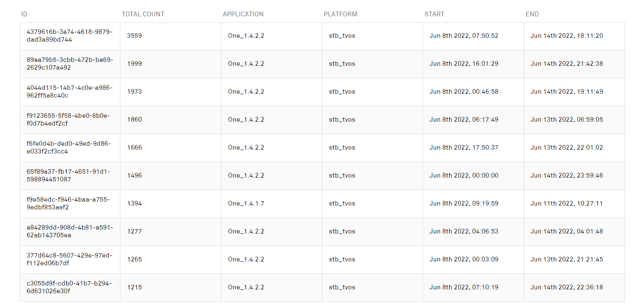Click the total count value 1666
Screen dimensions: 644x304
click(x=135, y=147)
